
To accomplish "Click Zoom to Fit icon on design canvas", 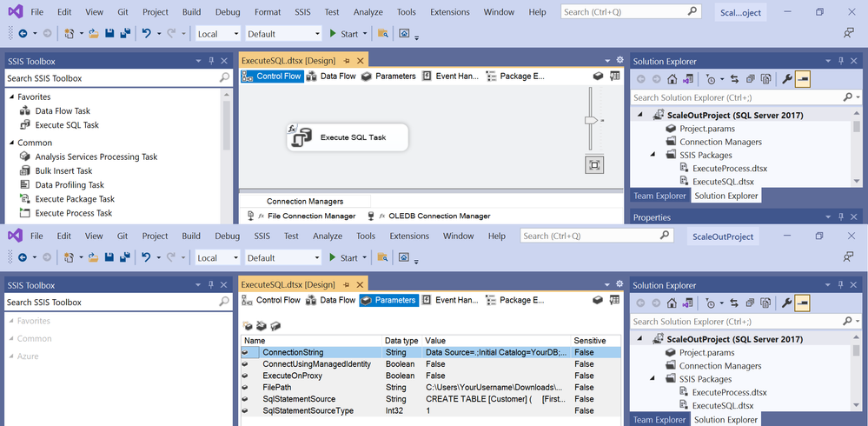I will point(594,165).
